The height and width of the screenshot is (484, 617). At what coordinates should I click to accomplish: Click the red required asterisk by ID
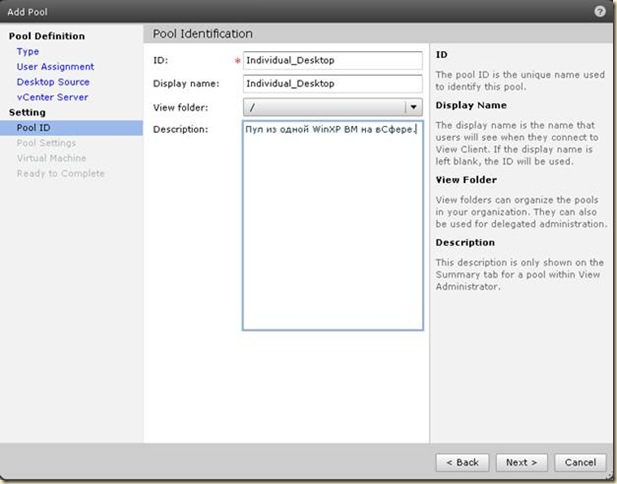(x=237, y=61)
